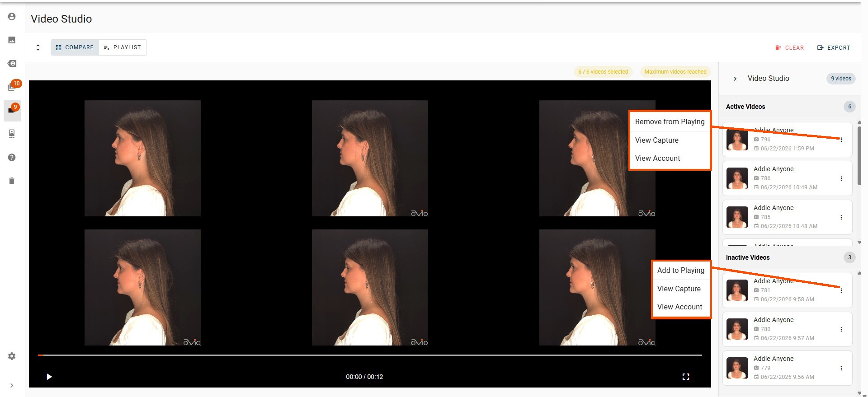The width and height of the screenshot is (868, 397).
Task: Choose View Capture in the lower menu
Action: [681, 289]
